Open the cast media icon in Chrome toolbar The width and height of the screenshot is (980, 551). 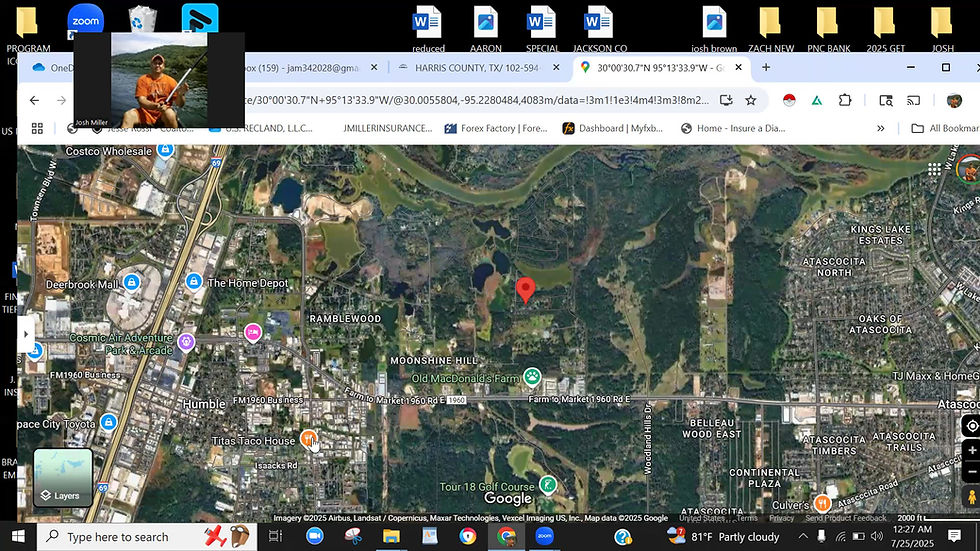914,101
